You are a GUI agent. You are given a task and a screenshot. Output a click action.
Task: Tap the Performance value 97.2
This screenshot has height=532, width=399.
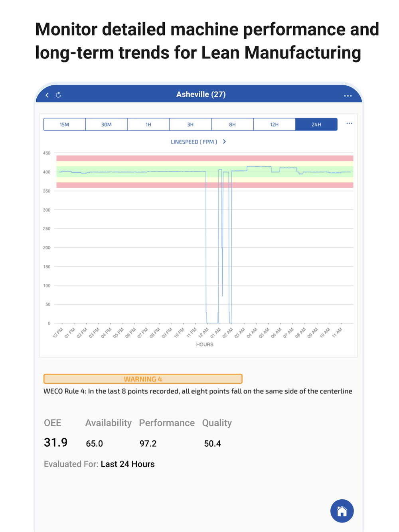point(148,443)
